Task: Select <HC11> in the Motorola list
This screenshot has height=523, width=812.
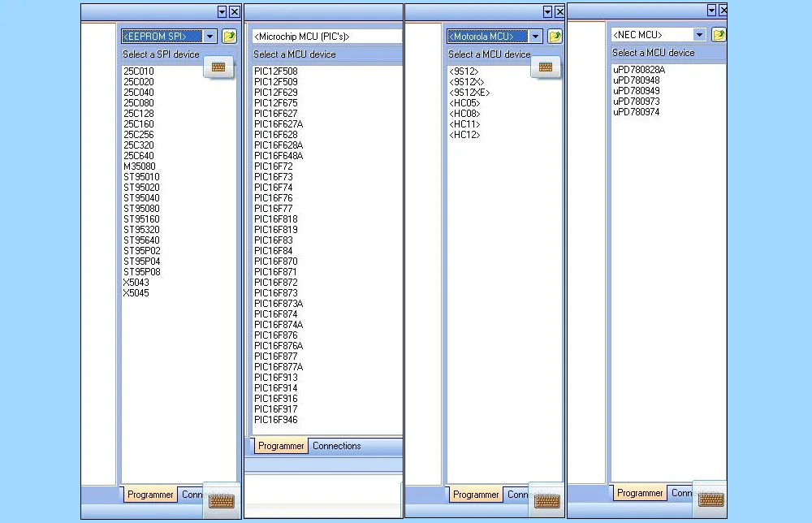Action: click(464, 124)
